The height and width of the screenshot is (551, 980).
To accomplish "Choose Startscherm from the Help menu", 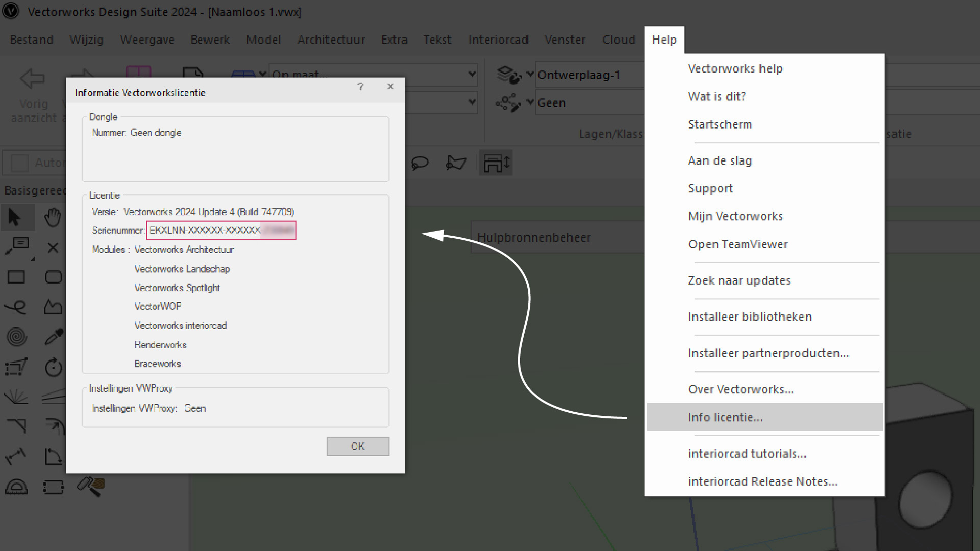I will tap(765, 124).
